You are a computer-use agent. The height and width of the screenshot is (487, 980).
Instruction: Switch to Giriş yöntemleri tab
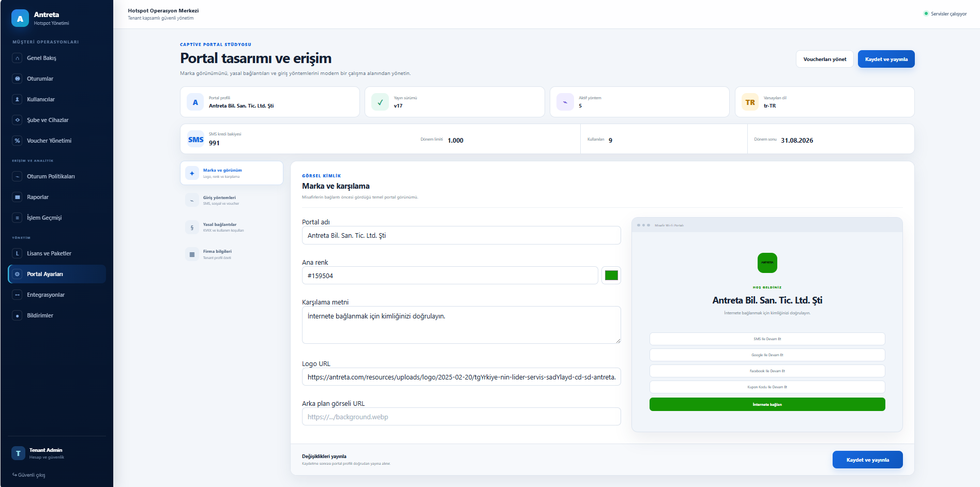[x=232, y=200]
